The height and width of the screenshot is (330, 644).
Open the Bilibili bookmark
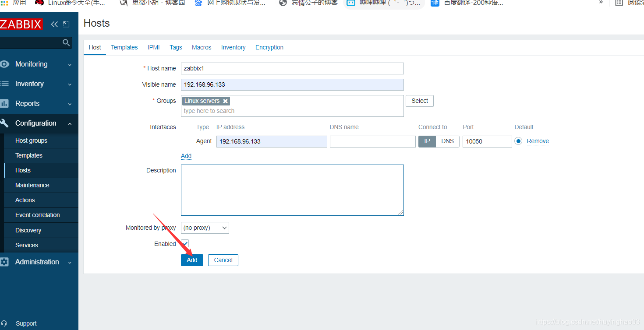pos(384,3)
